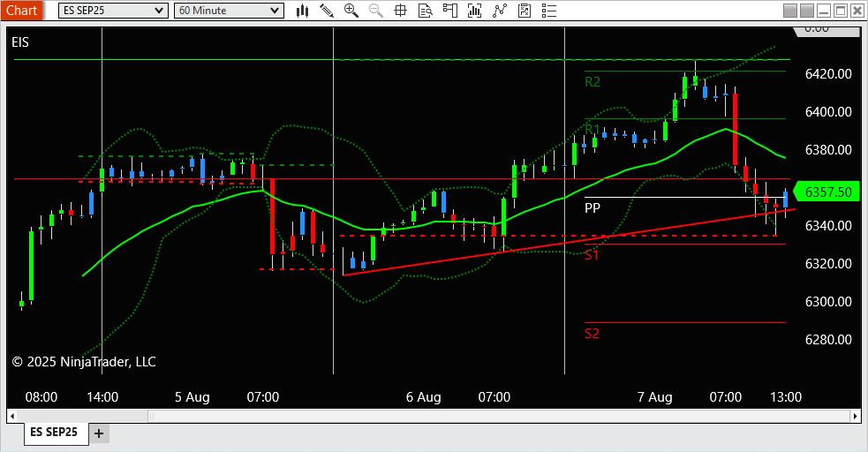Image resolution: width=868 pixels, height=452 pixels.
Task: Click the 6 Aug date label
Action: click(x=424, y=397)
